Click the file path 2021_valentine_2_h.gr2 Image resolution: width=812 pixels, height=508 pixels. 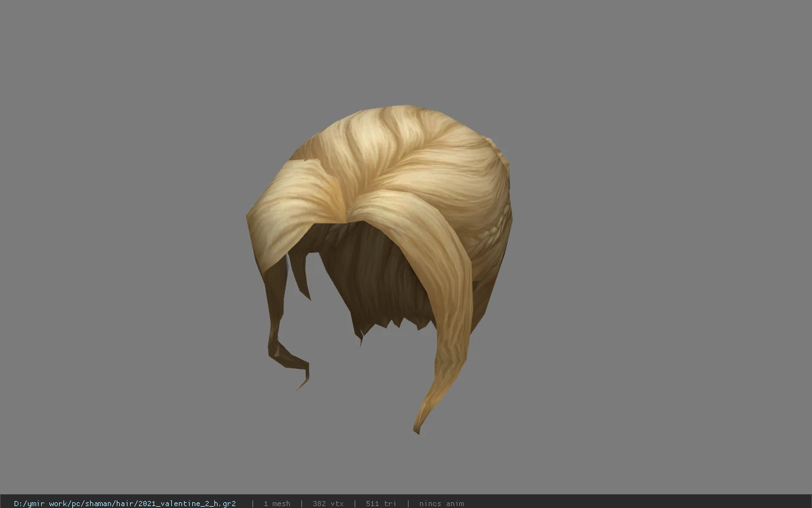[125, 504]
